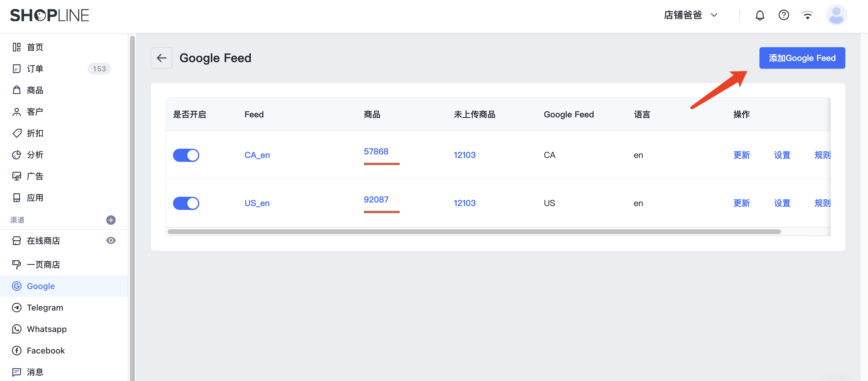This screenshot has height=381, width=868.
Task: Click 更新 for US_en feed
Action: pyautogui.click(x=742, y=203)
